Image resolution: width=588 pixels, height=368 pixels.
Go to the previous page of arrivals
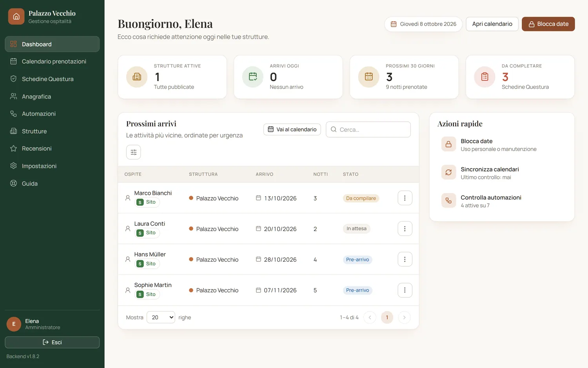[x=370, y=317]
